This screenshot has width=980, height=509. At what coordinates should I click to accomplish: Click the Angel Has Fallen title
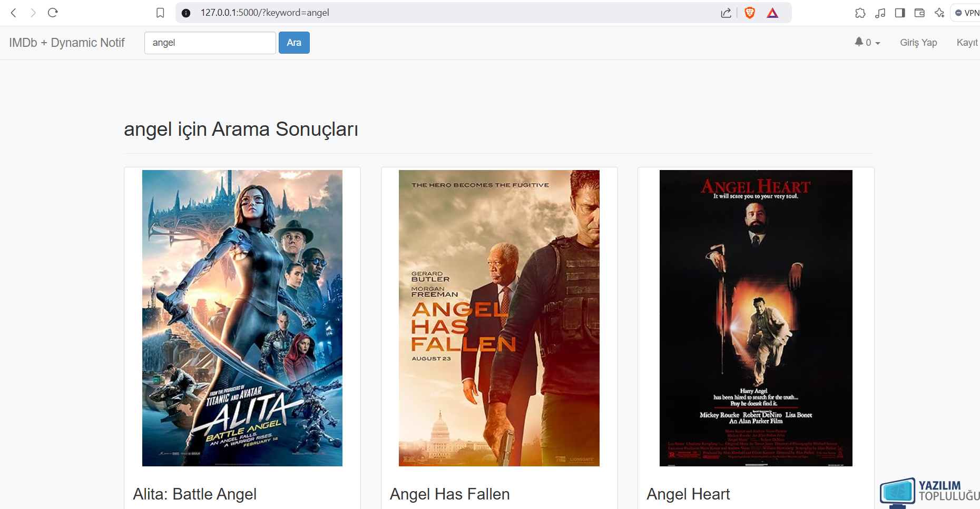pos(450,494)
